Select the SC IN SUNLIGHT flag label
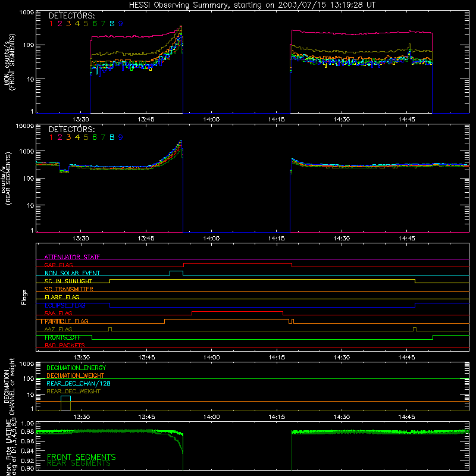Screen dimensions: 476x476 pyautogui.click(x=68, y=281)
